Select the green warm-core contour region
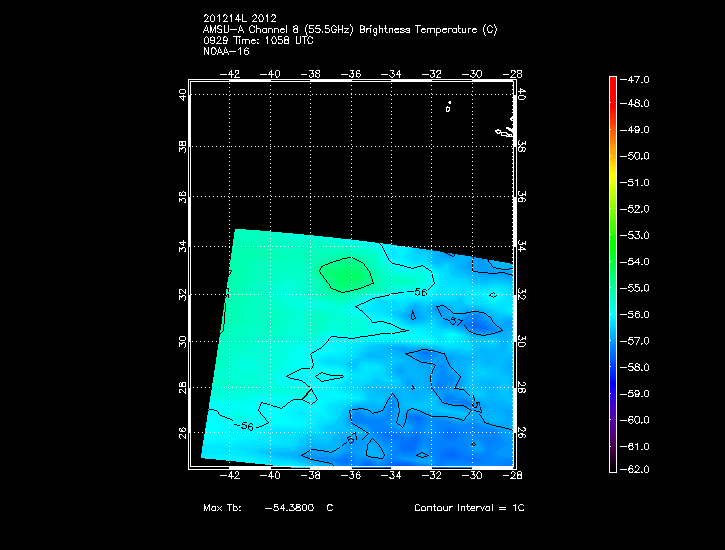725x550 pixels. point(347,273)
